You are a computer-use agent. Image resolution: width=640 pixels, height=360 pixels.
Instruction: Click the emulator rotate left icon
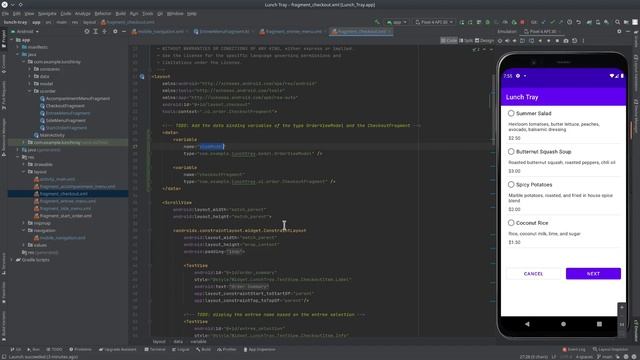point(523,41)
